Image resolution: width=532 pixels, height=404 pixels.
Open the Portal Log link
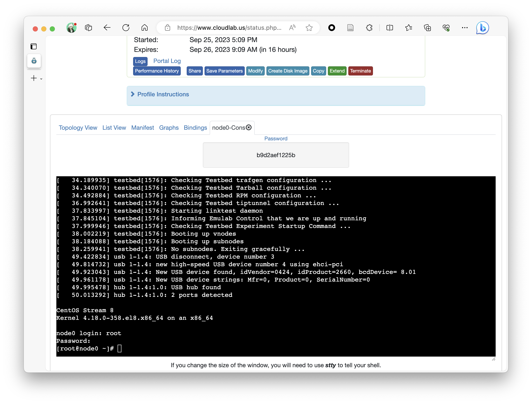(x=167, y=61)
